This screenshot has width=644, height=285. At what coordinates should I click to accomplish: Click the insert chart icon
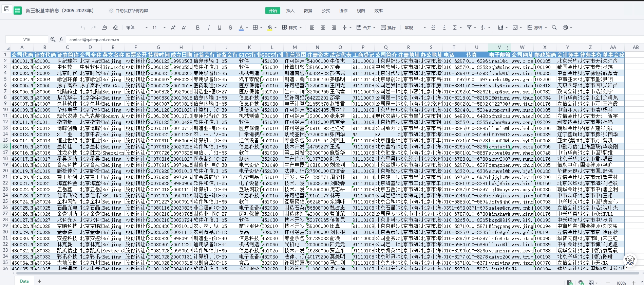[x=500, y=28]
